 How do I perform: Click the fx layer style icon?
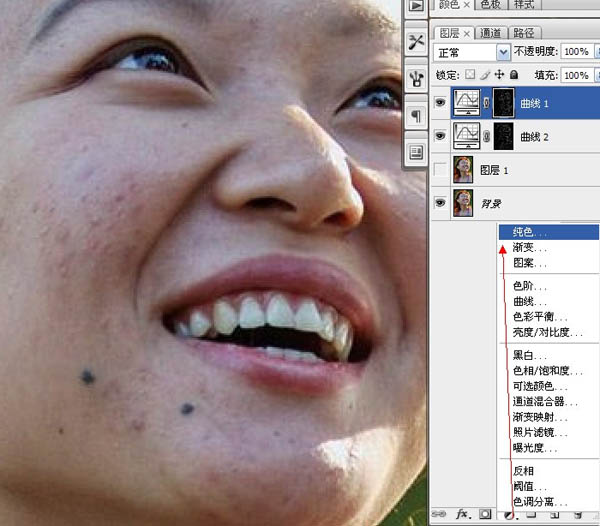(x=463, y=515)
